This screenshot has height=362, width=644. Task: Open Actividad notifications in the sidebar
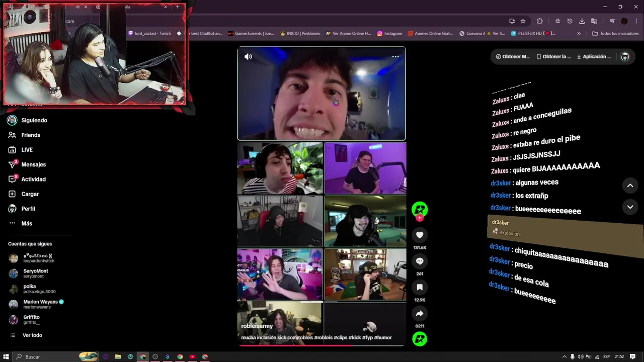pos(27,179)
